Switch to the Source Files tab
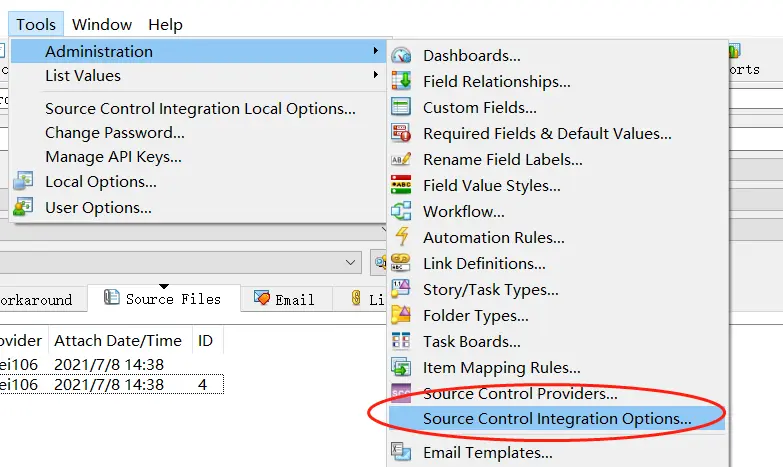Image resolution: width=783 pixels, height=467 pixels. click(x=163, y=299)
